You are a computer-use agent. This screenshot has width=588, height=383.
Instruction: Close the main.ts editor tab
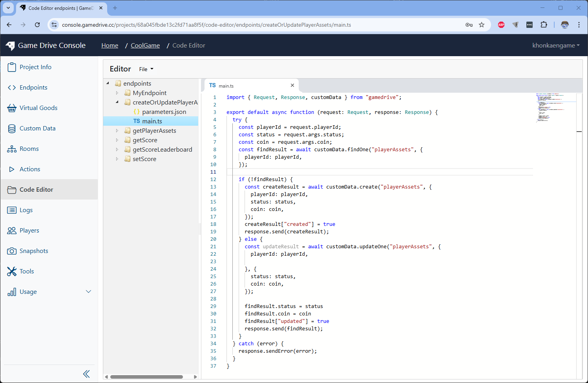tap(292, 85)
